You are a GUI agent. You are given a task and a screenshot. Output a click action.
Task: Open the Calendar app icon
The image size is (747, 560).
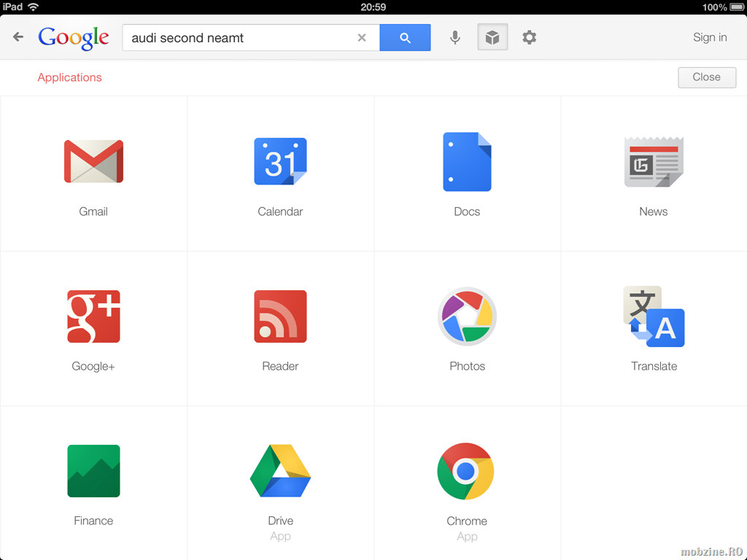(280, 161)
